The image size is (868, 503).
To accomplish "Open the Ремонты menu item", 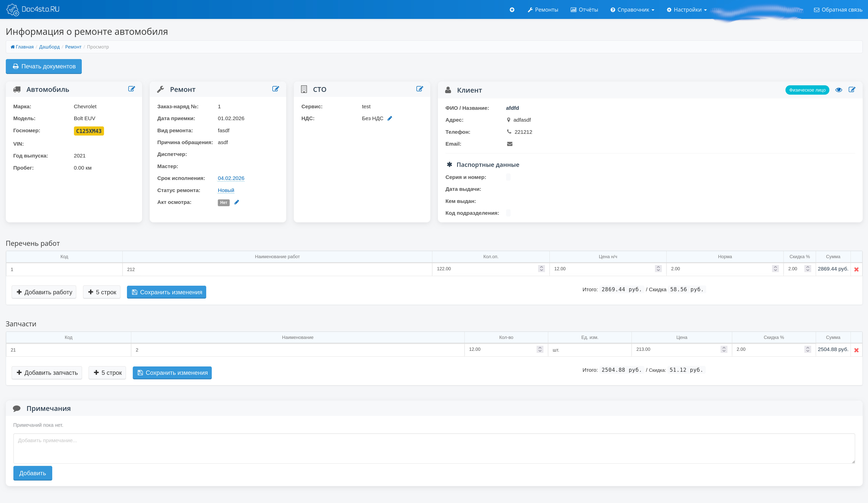I will 543,10.
